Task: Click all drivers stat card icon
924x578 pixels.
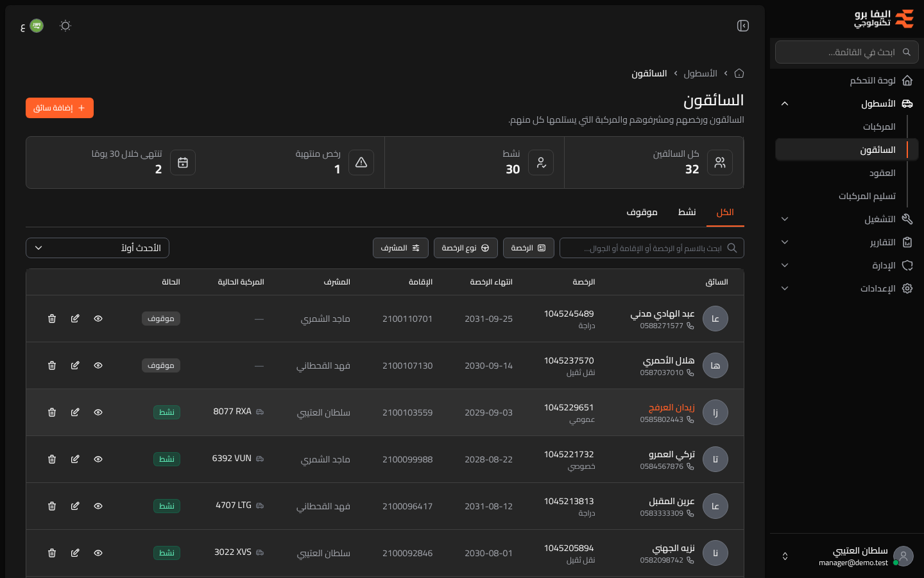Action: [x=720, y=162]
